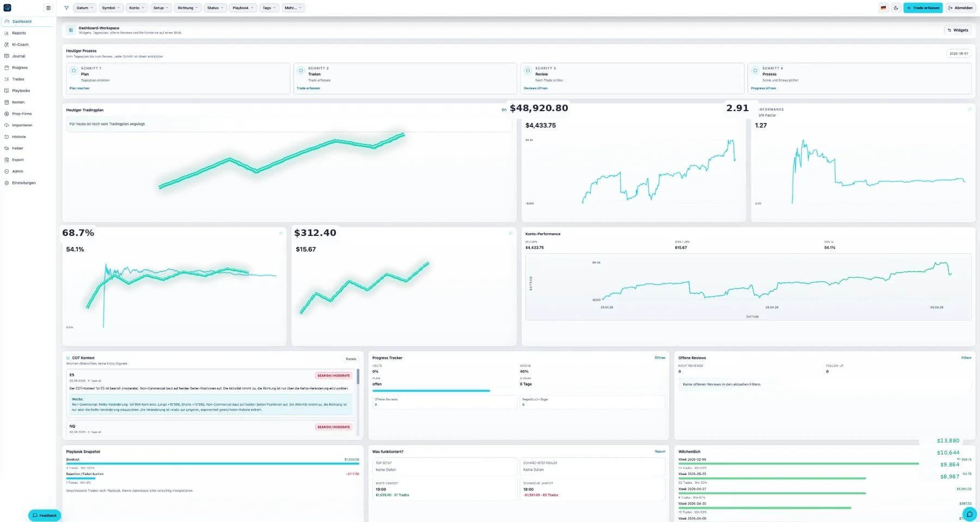Open the Symbol filter dropdown
980x522 pixels.
click(111, 8)
